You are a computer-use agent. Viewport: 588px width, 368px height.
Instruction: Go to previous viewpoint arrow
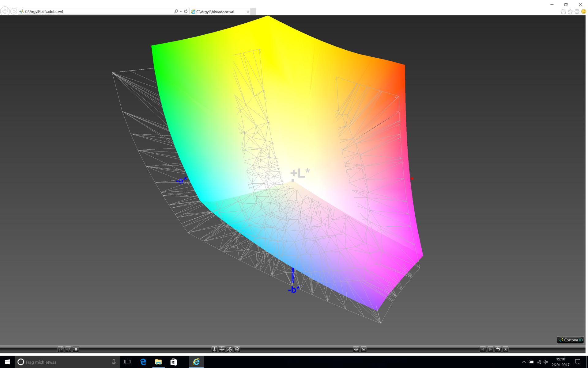pos(483,349)
